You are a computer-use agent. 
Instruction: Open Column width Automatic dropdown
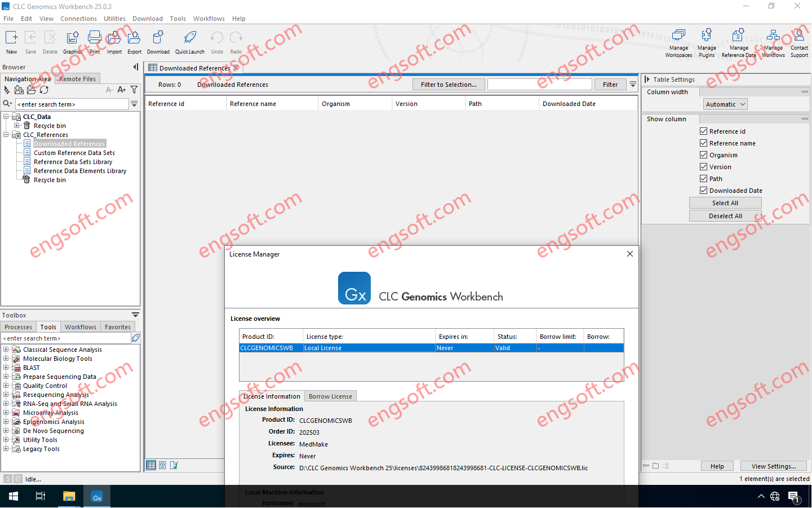pos(725,104)
